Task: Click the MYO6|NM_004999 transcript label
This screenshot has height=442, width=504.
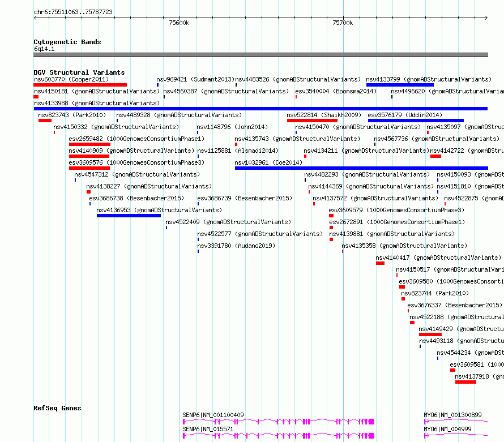Action: pos(447,429)
